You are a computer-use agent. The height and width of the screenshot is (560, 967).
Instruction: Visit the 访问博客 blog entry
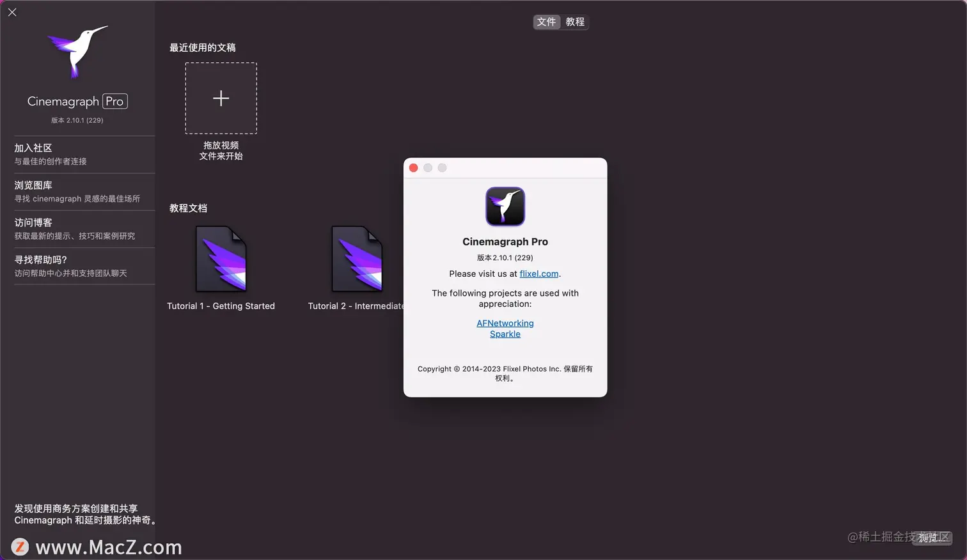click(84, 229)
